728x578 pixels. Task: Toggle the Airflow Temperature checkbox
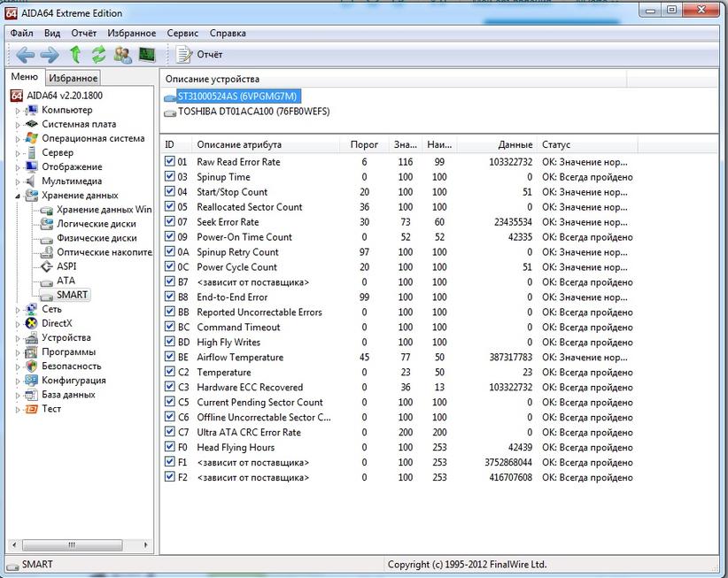(x=169, y=357)
